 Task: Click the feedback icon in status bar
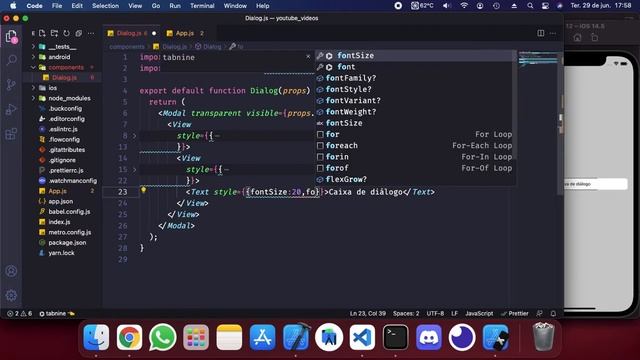click(540, 313)
